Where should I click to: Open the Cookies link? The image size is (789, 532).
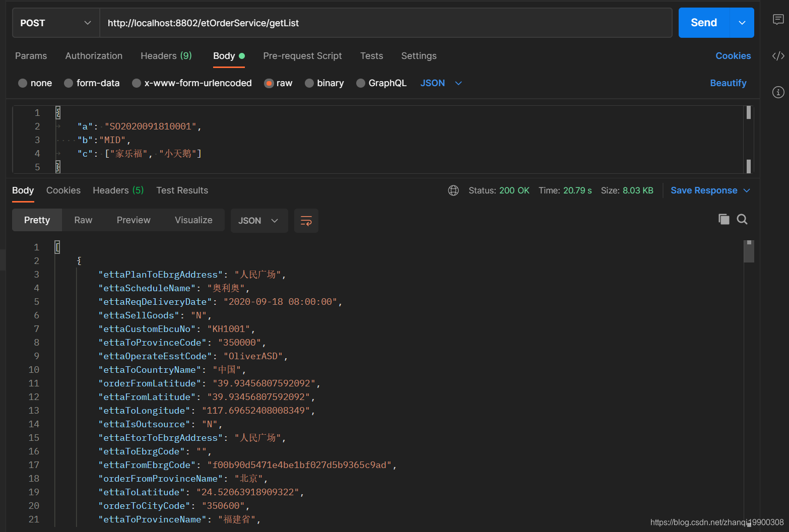[733, 56]
